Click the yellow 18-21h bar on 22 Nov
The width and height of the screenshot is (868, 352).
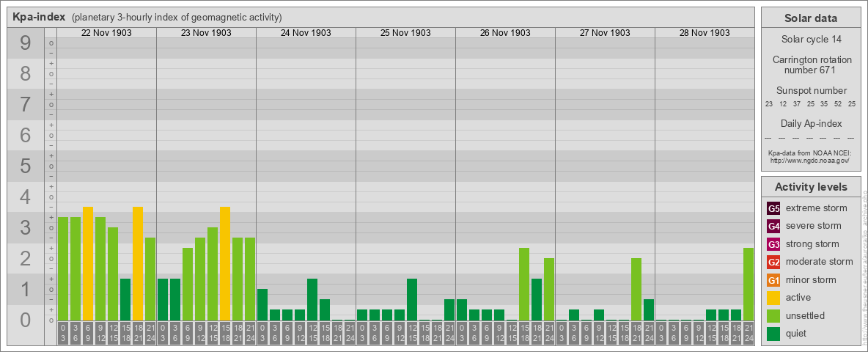138,263
